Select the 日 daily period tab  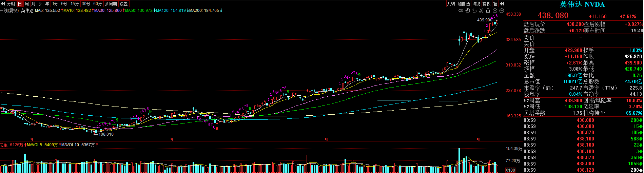(20, 4)
